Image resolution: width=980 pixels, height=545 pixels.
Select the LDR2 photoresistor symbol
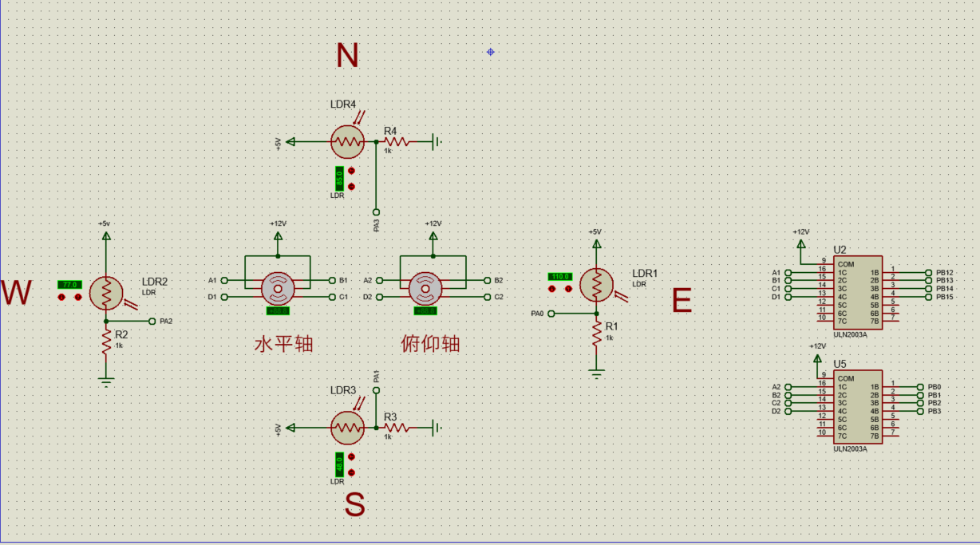pyautogui.click(x=106, y=293)
